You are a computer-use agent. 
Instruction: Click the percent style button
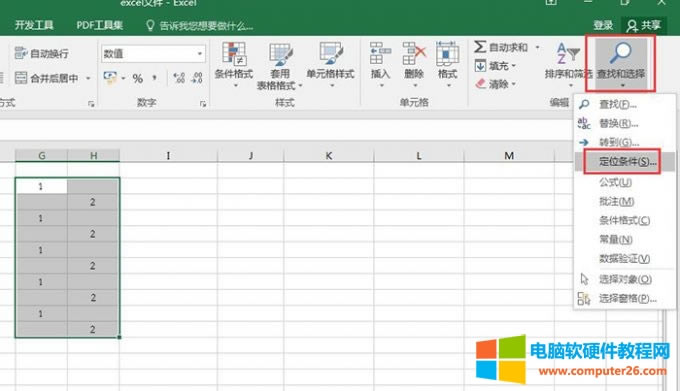pyautogui.click(x=137, y=79)
